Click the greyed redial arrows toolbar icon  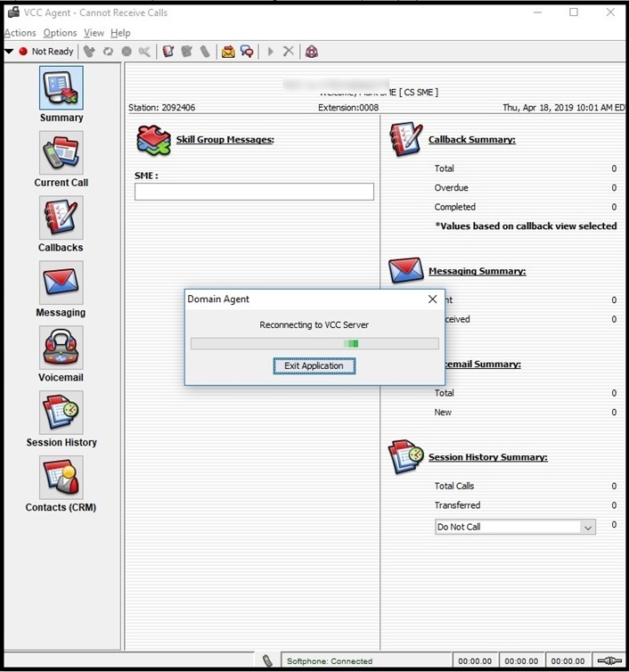[x=108, y=52]
